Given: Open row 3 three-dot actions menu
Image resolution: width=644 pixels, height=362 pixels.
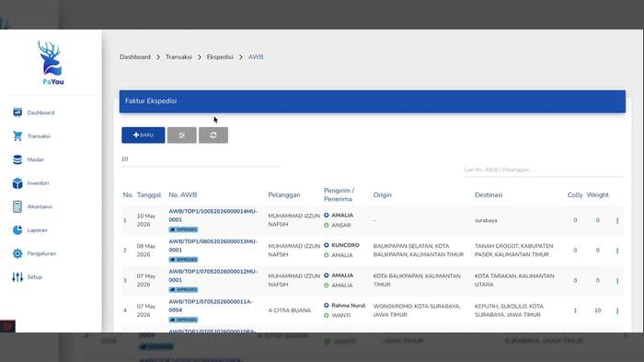Looking at the screenshot, I should pos(617,281).
